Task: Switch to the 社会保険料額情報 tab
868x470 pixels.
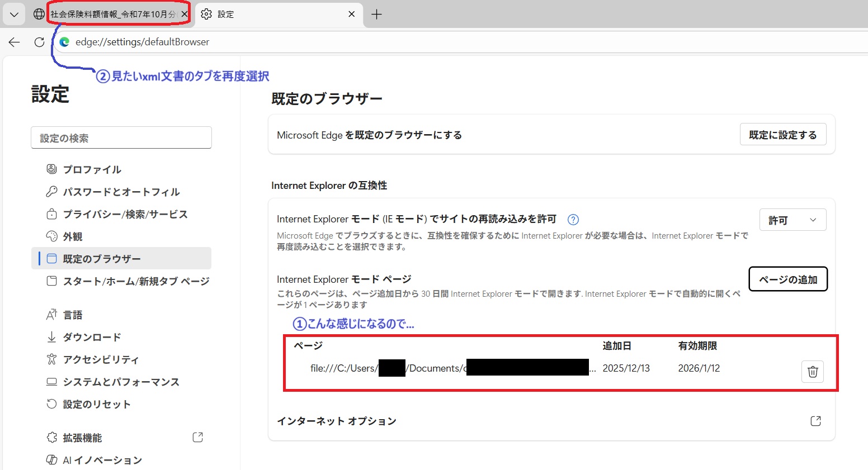Action: point(112,15)
